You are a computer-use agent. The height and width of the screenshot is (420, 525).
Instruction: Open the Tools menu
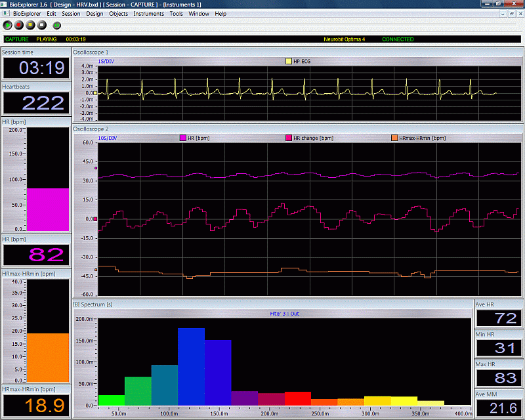176,14
